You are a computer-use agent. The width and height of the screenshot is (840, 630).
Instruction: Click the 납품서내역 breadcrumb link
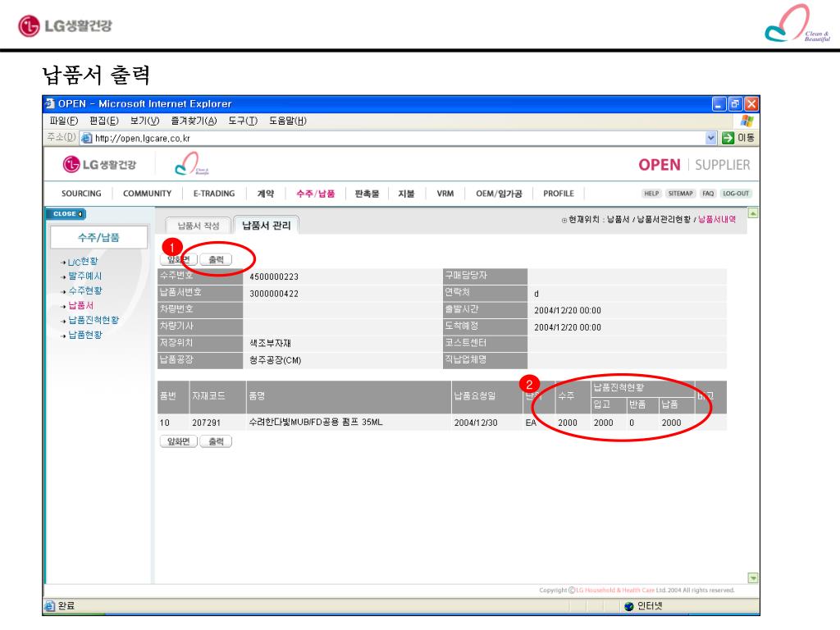click(x=717, y=219)
